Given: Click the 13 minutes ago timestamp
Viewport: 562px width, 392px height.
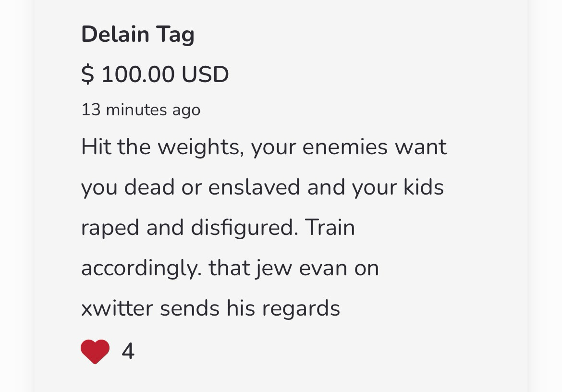Looking at the screenshot, I should [x=141, y=110].
